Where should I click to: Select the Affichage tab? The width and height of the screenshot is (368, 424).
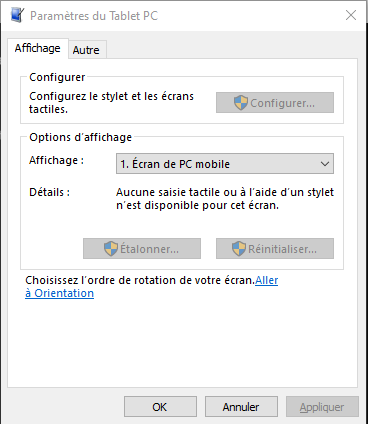38,48
